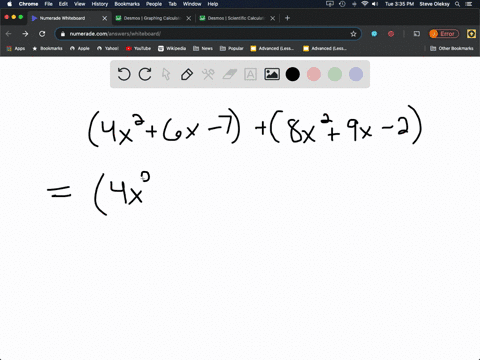480x360 pixels.
Task: Set pen color to black
Action: tap(293, 74)
